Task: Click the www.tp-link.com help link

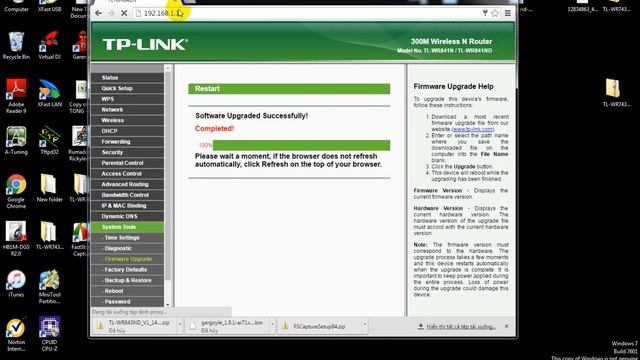Action: point(473,129)
